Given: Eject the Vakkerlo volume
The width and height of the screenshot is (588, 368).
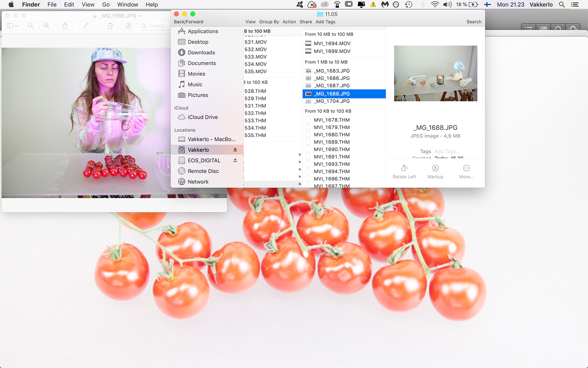Looking at the screenshot, I should tap(235, 150).
